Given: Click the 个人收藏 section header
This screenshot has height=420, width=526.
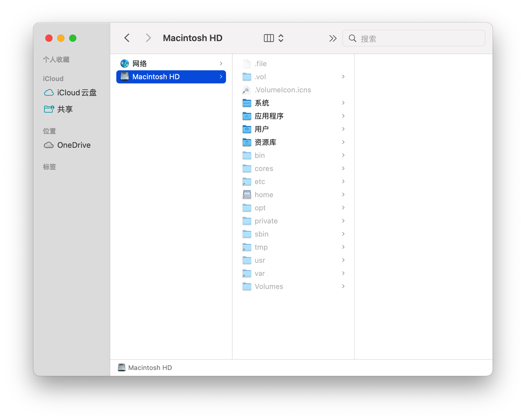Looking at the screenshot, I should [x=56, y=60].
